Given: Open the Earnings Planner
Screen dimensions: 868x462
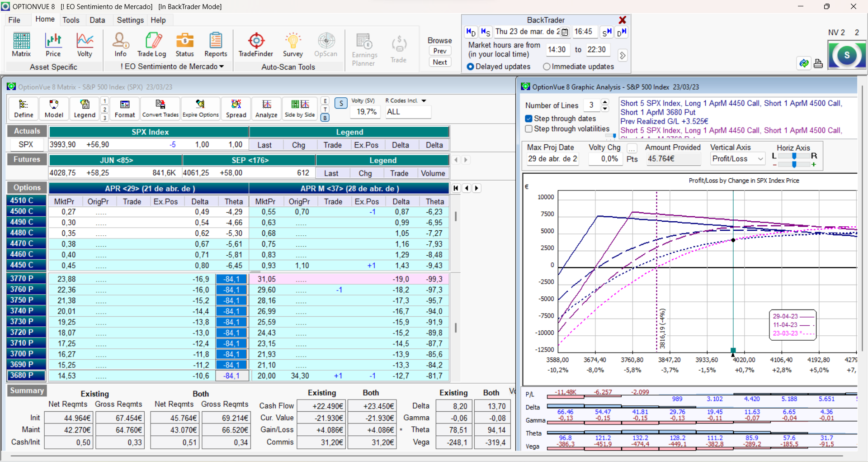Looking at the screenshot, I should click(x=364, y=50).
